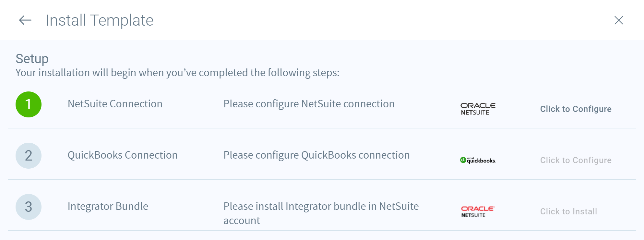Close the Install Template dialog
This screenshot has width=644, height=240.
point(619,20)
